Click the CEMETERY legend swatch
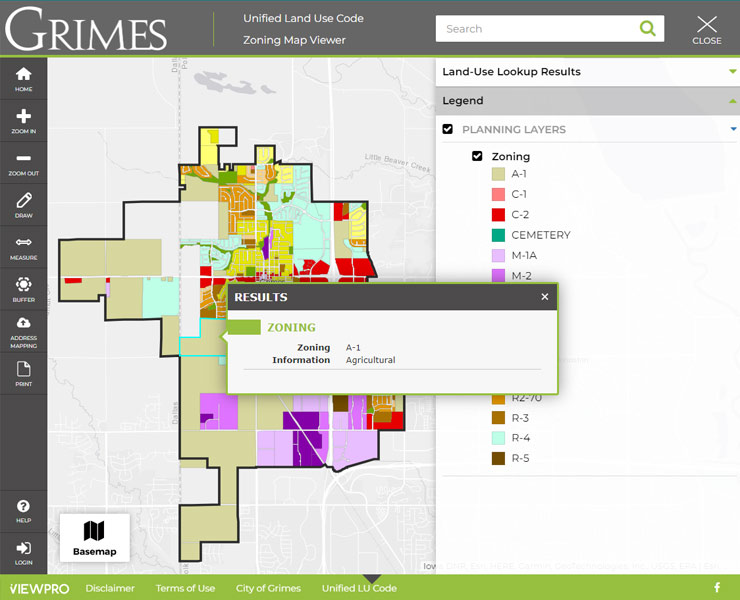Image resolution: width=740 pixels, height=600 pixels. (498, 235)
